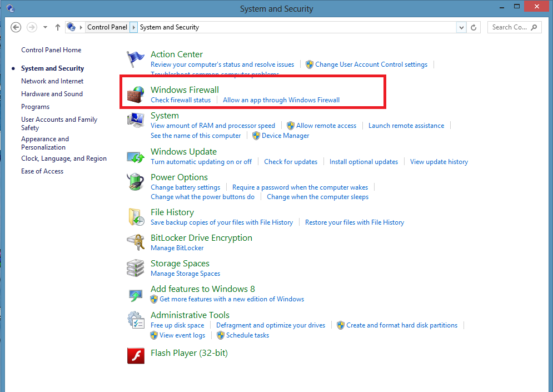
Task: Open Schedule tasks
Action: click(x=247, y=335)
